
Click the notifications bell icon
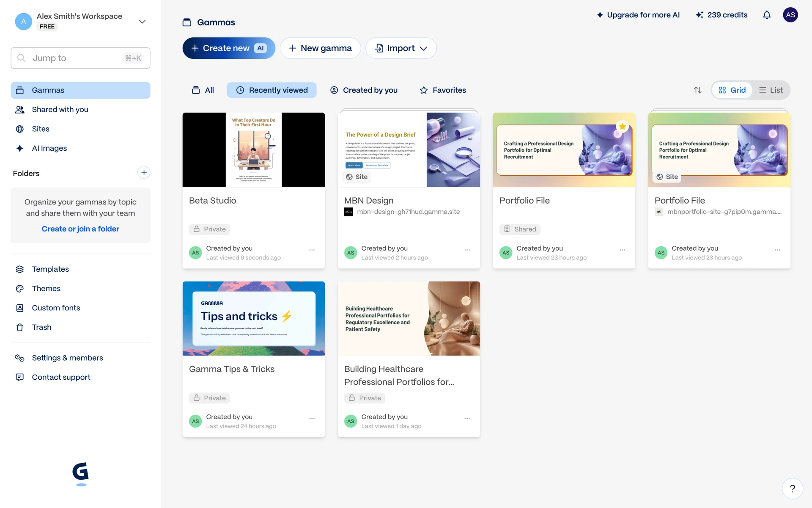767,15
